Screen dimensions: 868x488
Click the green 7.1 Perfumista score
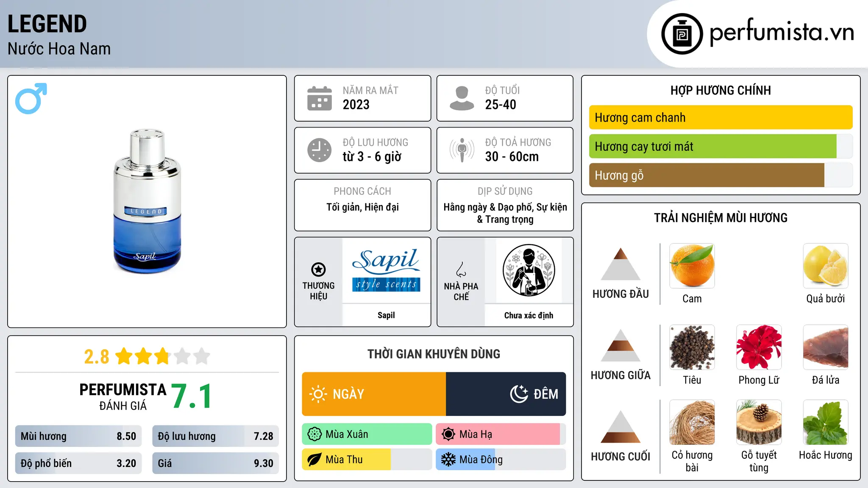(192, 396)
